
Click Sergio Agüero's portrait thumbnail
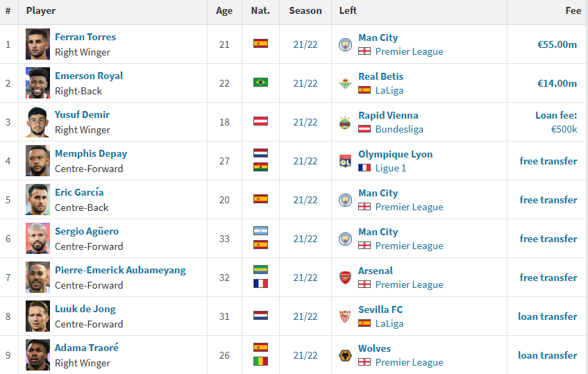[x=37, y=238]
